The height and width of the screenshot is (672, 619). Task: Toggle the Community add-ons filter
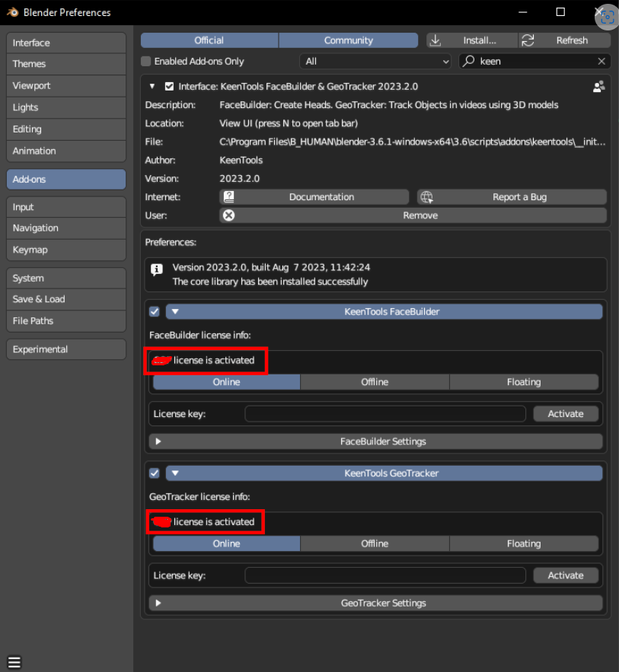349,40
